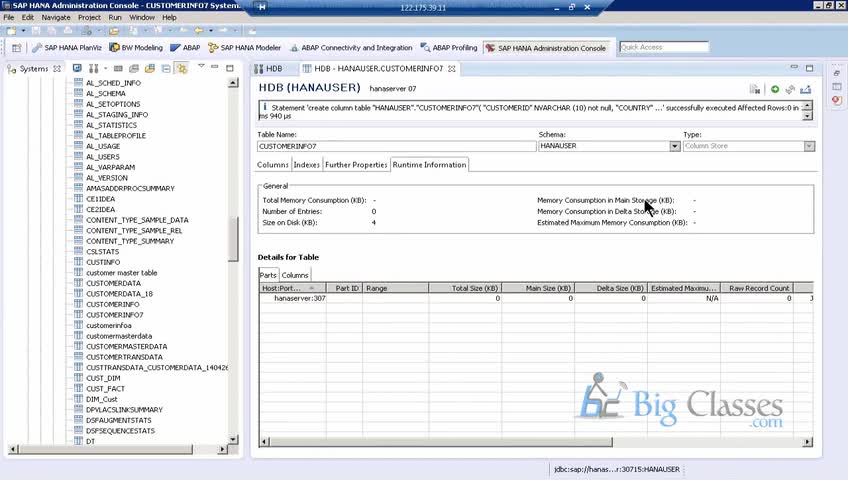Open the Schema dropdown
Image resolution: width=848 pixels, height=480 pixels.
[x=674, y=146]
